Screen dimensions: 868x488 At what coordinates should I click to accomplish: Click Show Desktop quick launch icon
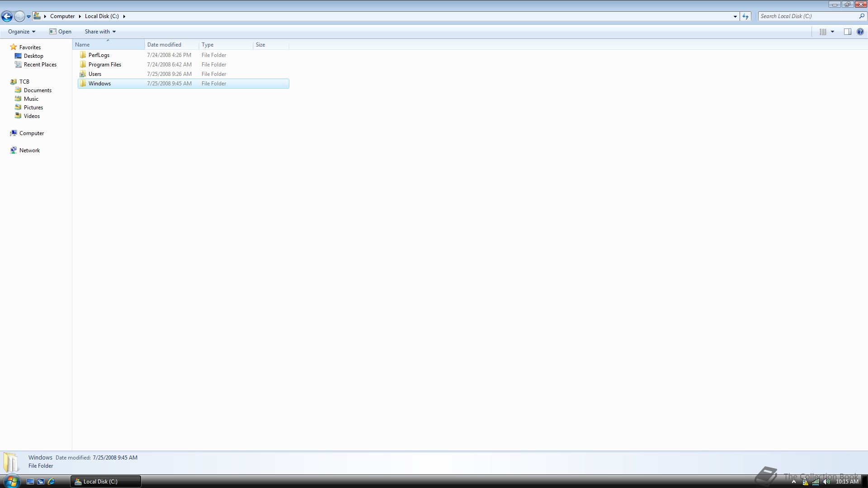[x=30, y=482]
